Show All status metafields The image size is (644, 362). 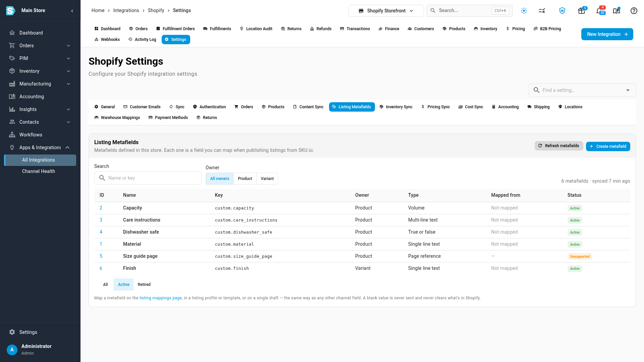(105, 285)
